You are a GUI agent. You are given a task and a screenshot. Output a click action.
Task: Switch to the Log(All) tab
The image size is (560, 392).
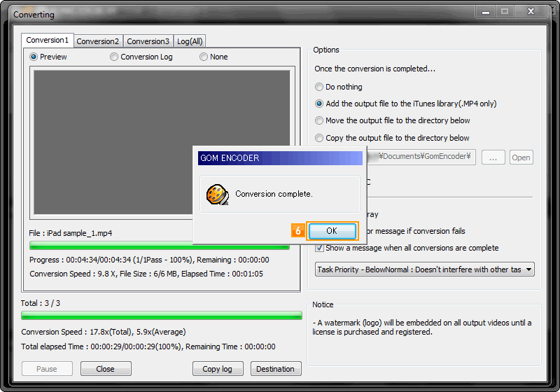pos(190,41)
